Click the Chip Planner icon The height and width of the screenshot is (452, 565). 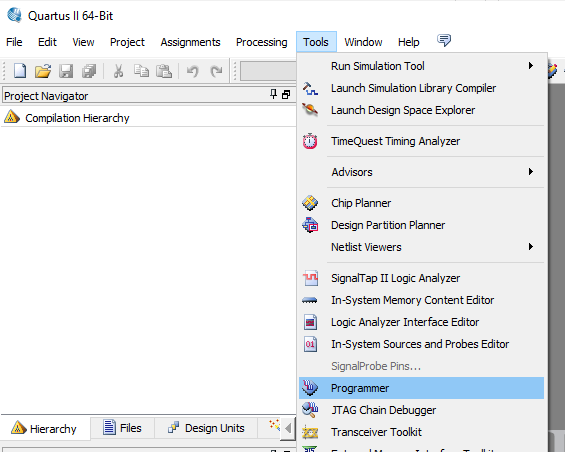point(310,203)
